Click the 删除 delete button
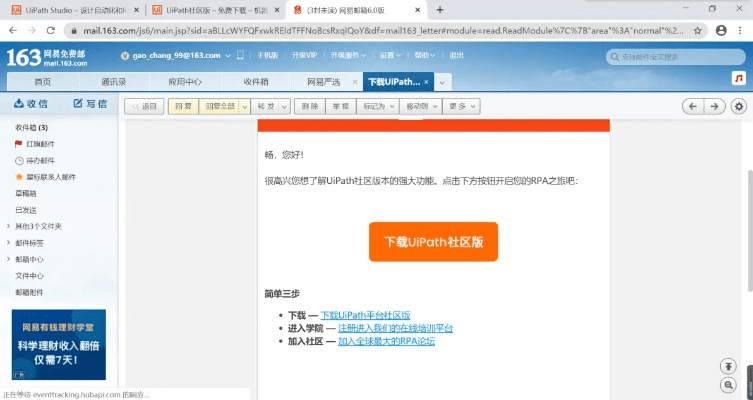This screenshot has height=400, width=753. (310, 107)
